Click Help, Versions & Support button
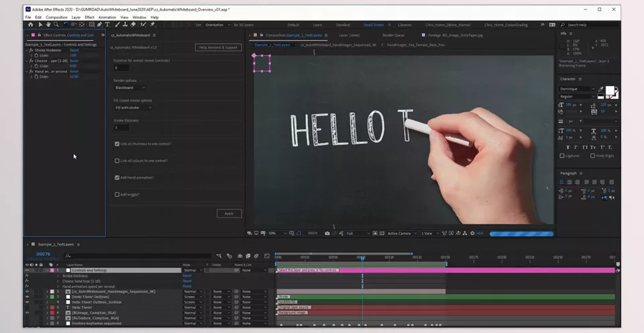This screenshot has width=644, height=333. 218,47
